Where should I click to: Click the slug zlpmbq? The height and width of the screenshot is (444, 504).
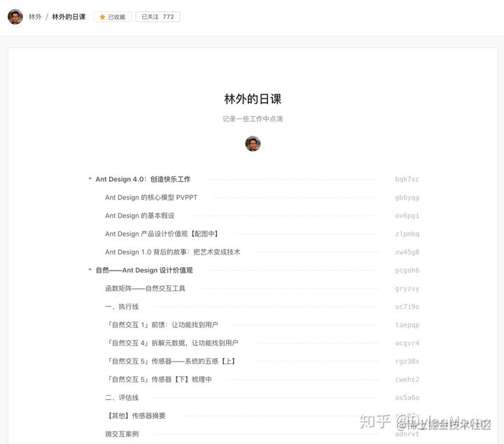(407, 234)
